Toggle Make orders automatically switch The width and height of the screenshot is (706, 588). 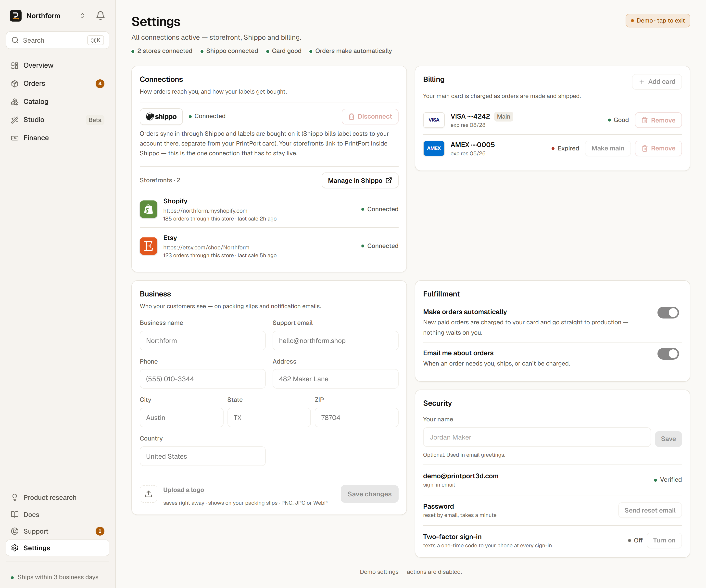(x=668, y=312)
